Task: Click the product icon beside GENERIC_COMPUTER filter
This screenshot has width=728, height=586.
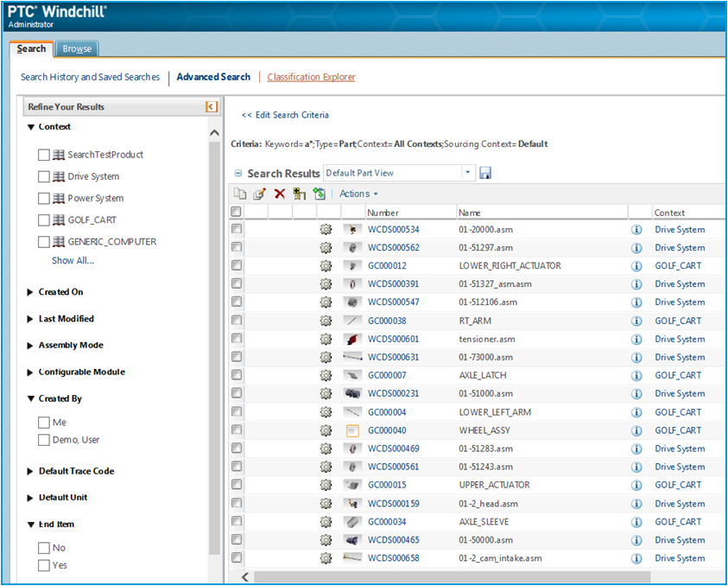Action: (59, 242)
